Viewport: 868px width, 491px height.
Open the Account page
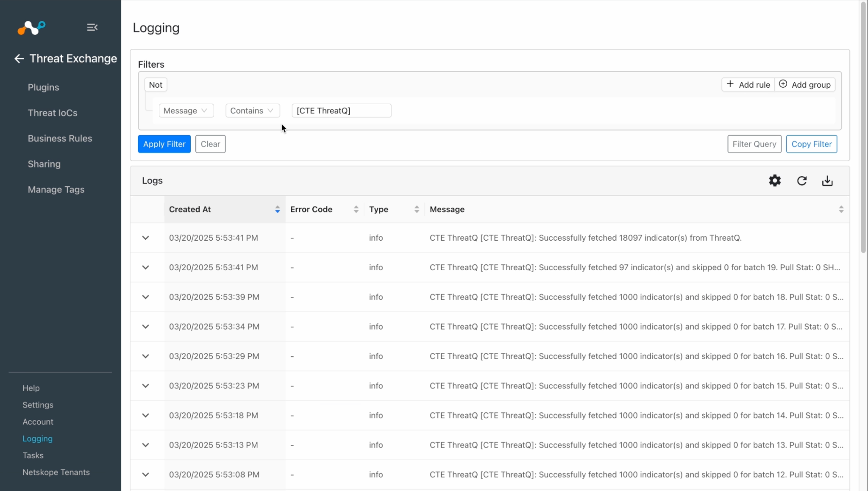38,422
